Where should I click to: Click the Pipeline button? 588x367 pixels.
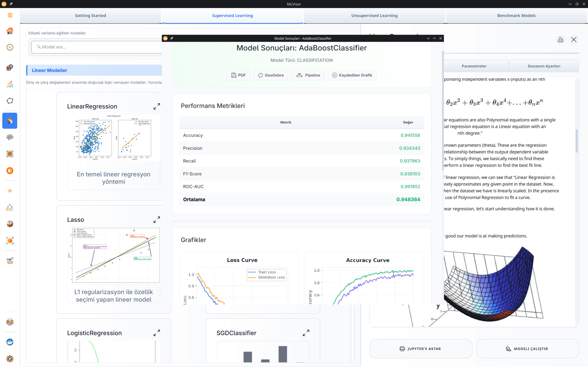click(x=308, y=75)
